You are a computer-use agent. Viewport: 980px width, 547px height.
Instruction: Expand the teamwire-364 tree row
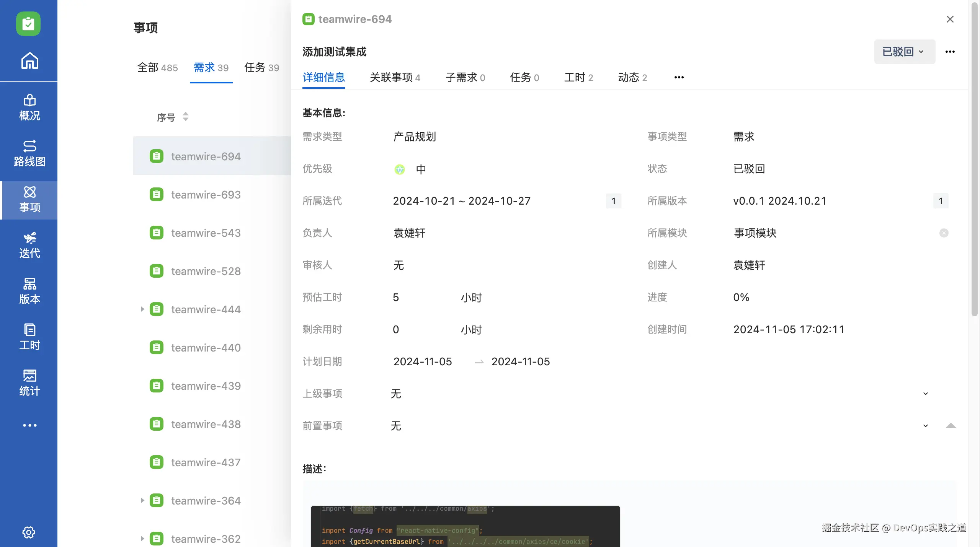[142, 500]
